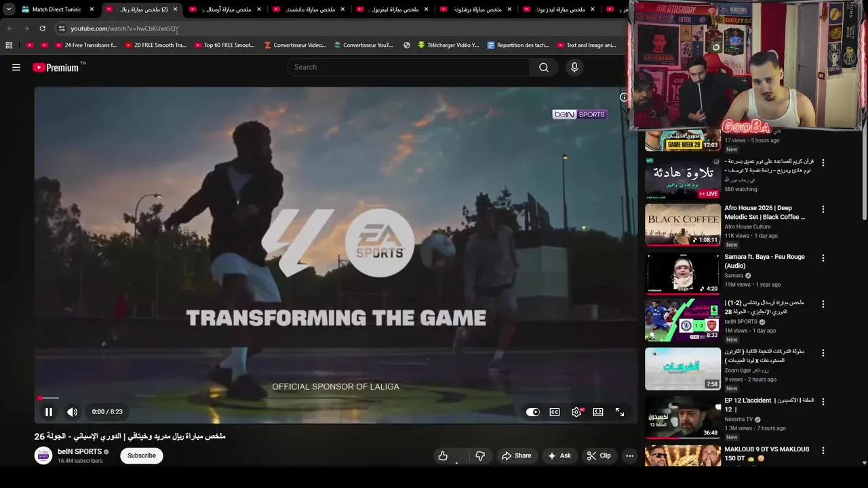This screenshot has width=868, height=488.
Task: Seek on the video progress bar
Action: click(336, 399)
